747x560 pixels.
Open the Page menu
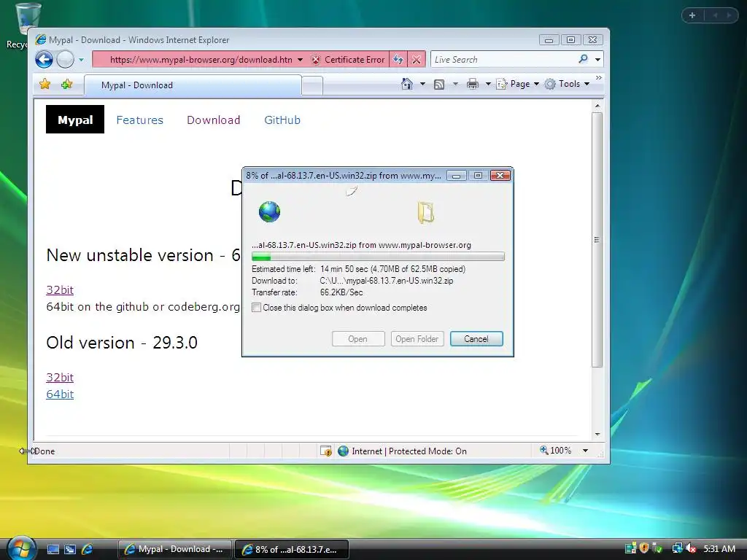(x=517, y=84)
